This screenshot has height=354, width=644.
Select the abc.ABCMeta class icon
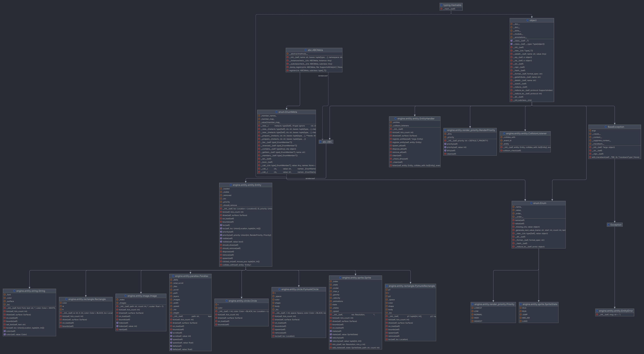(306, 50)
